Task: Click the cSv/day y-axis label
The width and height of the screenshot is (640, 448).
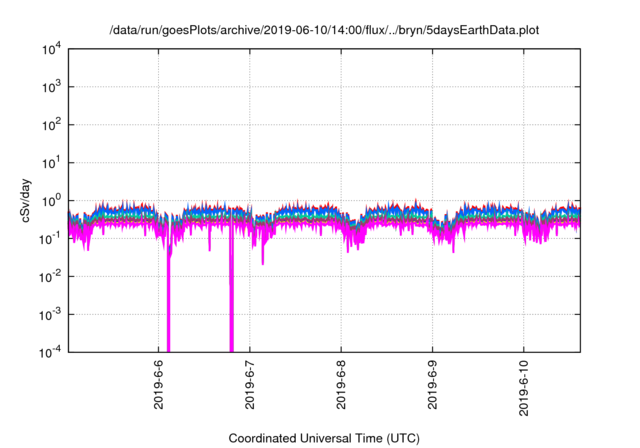Action: (25, 200)
